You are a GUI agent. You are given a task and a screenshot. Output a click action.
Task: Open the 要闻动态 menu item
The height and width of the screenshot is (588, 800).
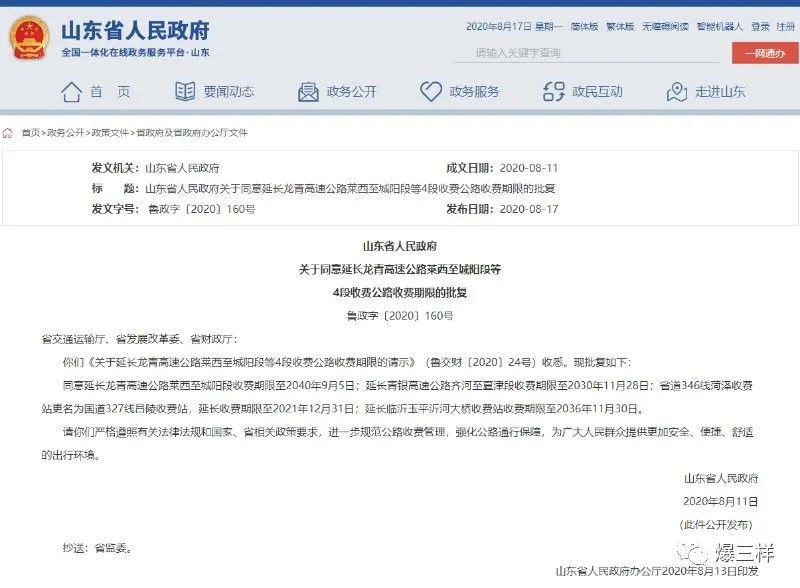point(229,92)
